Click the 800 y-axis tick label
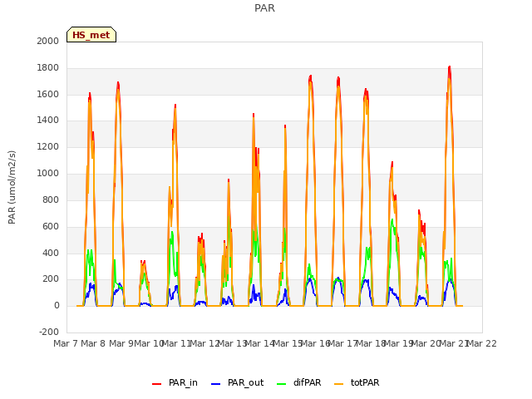Image resolution: width=532 pixels, height=399 pixels. tap(51, 199)
